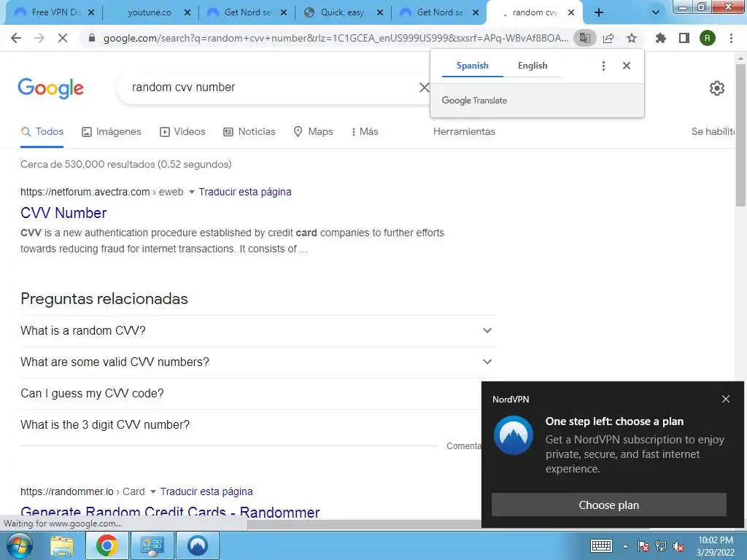Viewport: 747px width, 560px height.
Task: Close the Free VPN tab
Action: pos(91,12)
